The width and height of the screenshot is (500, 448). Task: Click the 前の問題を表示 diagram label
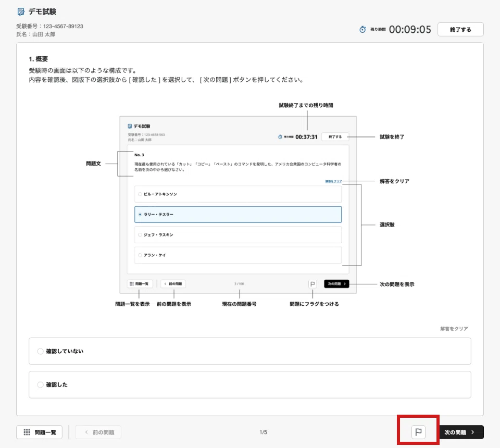pyautogui.click(x=174, y=304)
